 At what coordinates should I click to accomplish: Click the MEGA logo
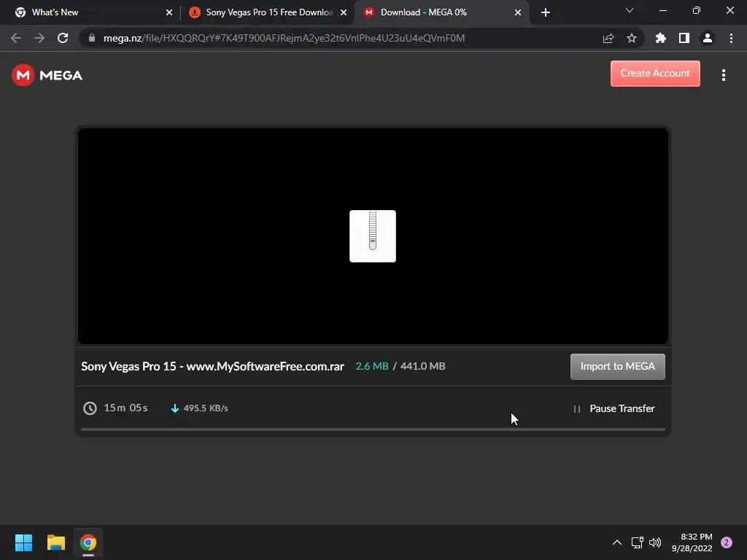(47, 75)
